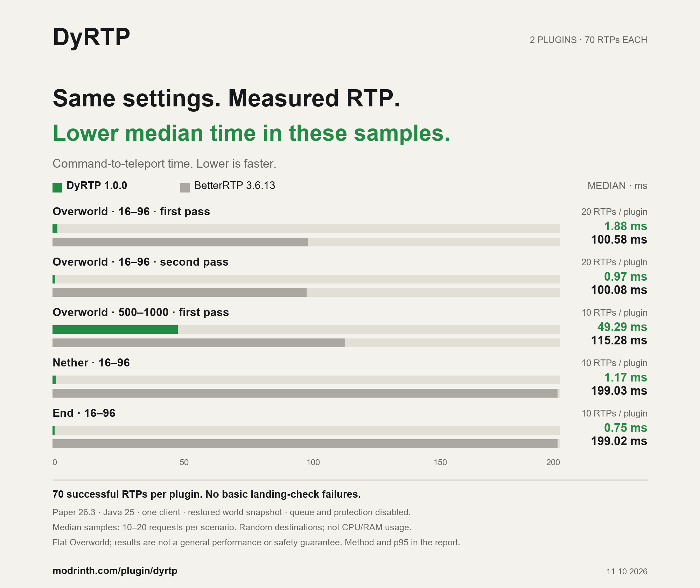This screenshot has width=700, height=588.
Task: Click the gray BetterRTP bar in End row
Action: 305,443
